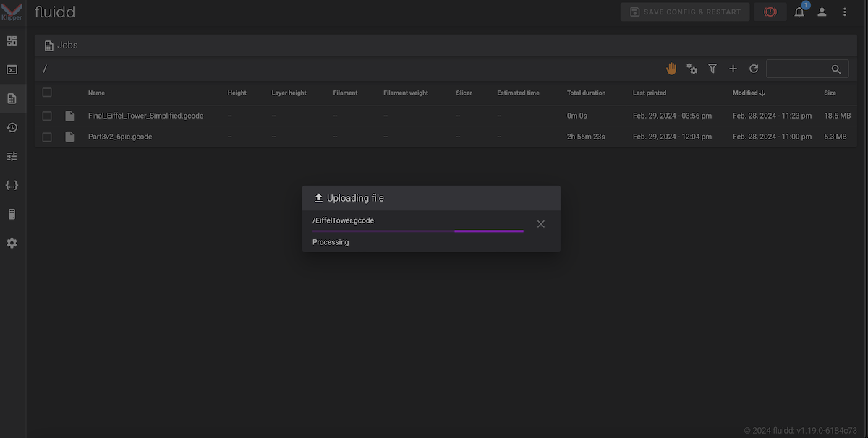Click Feb. 29, 2024 - 03:56 pm cell

click(672, 116)
